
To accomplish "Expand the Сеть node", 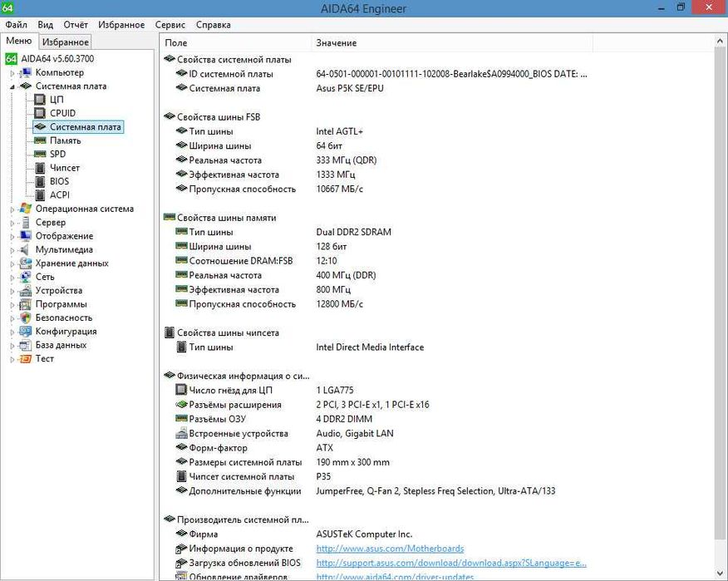I will click(x=12, y=278).
